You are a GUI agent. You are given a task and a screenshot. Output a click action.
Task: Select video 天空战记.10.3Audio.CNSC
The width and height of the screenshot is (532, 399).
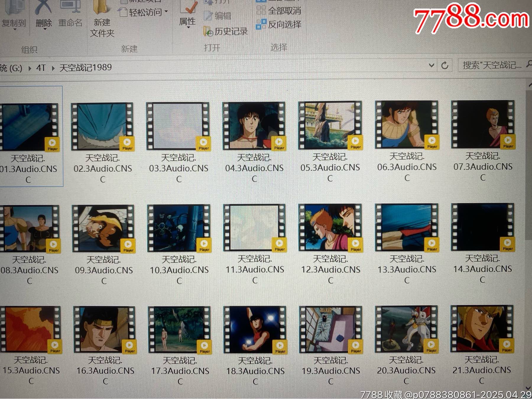[179, 245]
